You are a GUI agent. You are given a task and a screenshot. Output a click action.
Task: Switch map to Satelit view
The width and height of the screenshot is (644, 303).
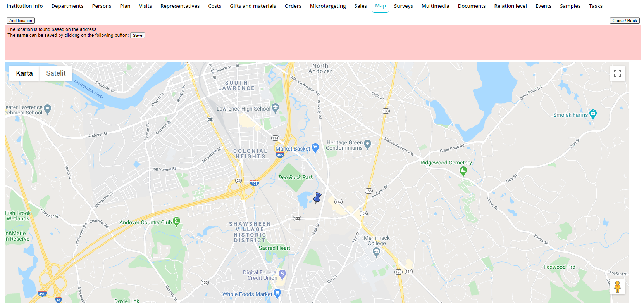pyautogui.click(x=56, y=73)
